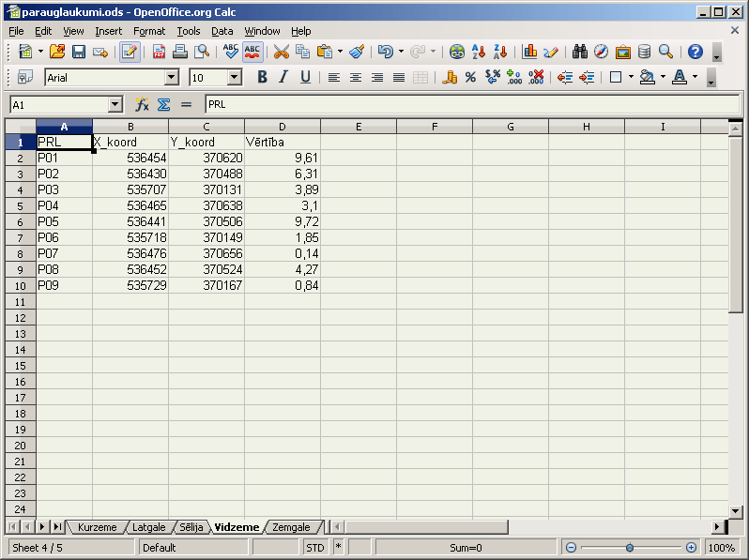
Task: Switch to the Zemgale sheet tab
Action: 291,527
